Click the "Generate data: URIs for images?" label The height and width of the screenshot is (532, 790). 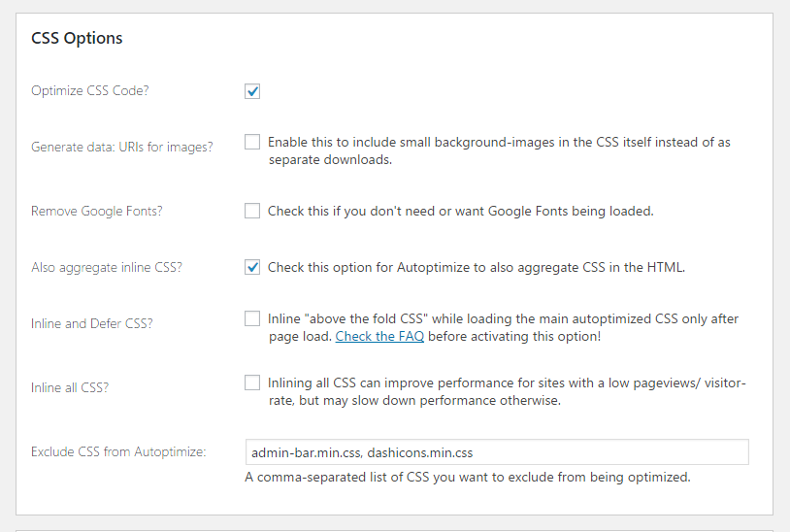click(x=122, y=147)
